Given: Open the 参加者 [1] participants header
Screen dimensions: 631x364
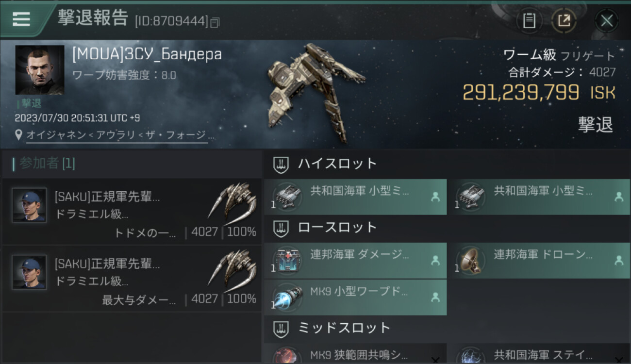Looking at the screenshot, I should pyautogui.click(x=44, y=164).
